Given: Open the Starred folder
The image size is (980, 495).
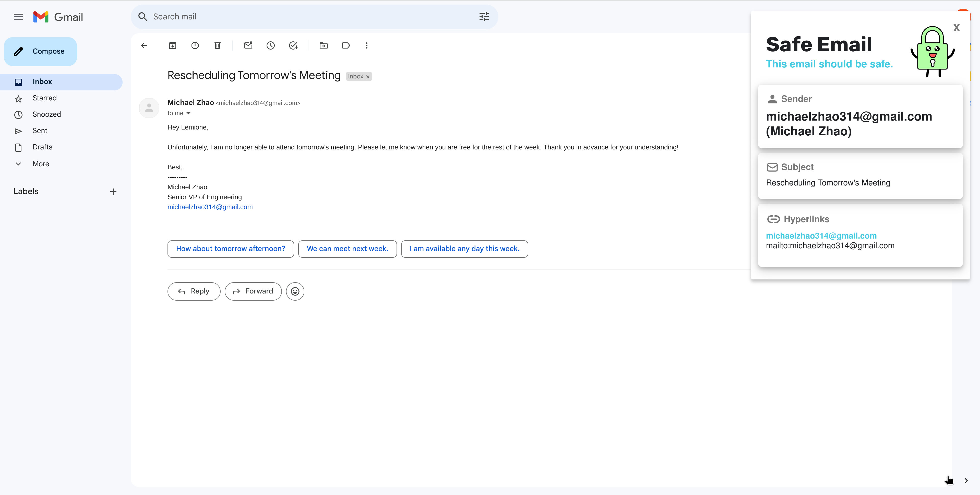Looking at the screenshot, I should (44, 98).
